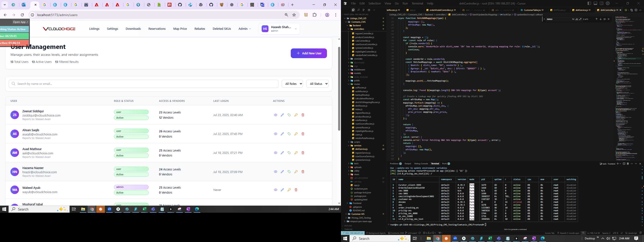Go to next match in find widget

click(x=600, y=19)
